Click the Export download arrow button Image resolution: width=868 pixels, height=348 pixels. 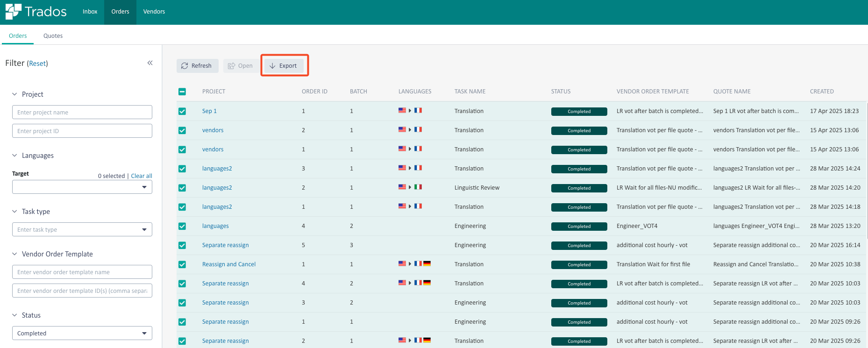(x=284, y=66)
